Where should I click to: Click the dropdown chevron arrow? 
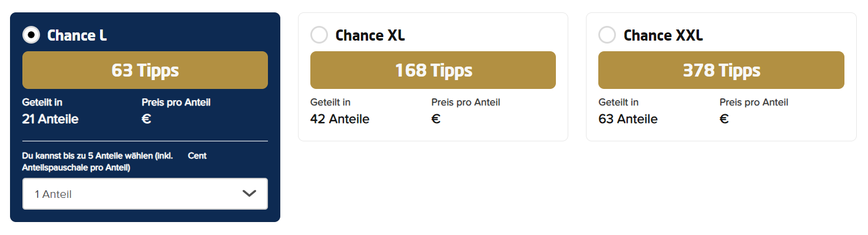pos(249,194)
